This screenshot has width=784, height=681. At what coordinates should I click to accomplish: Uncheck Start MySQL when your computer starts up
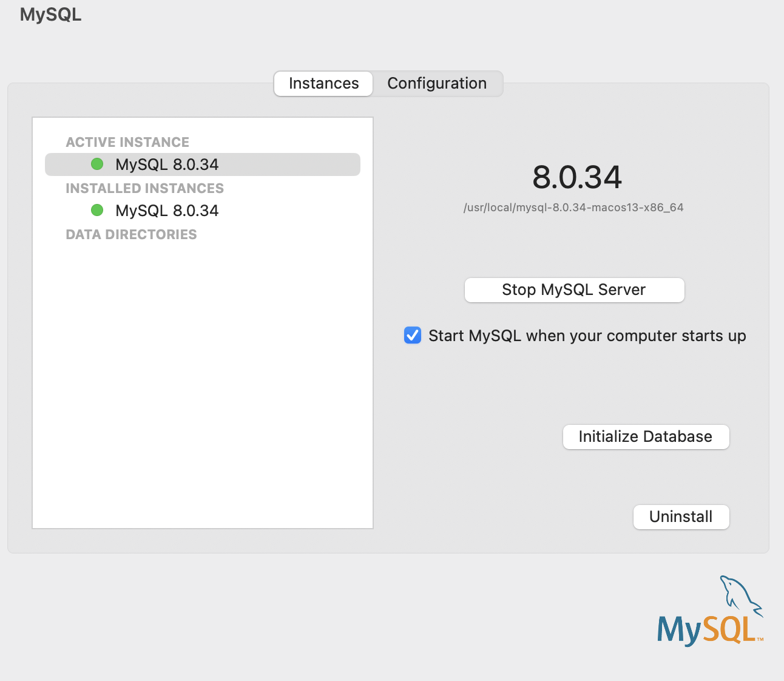[413, 335]
